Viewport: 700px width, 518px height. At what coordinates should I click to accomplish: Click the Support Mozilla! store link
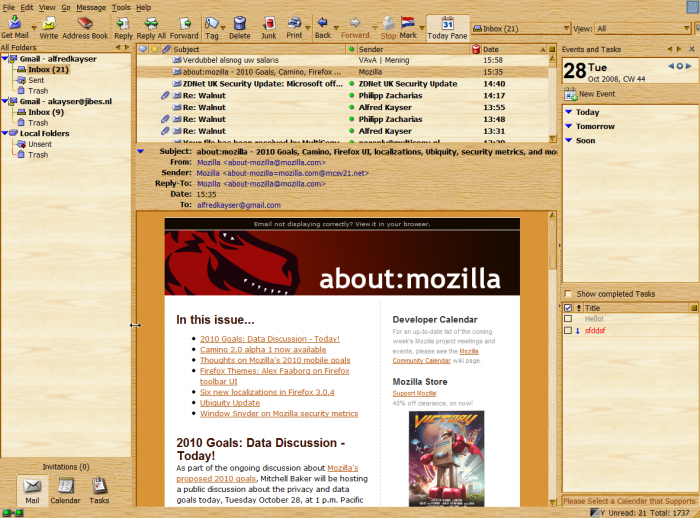coord(414,393)
